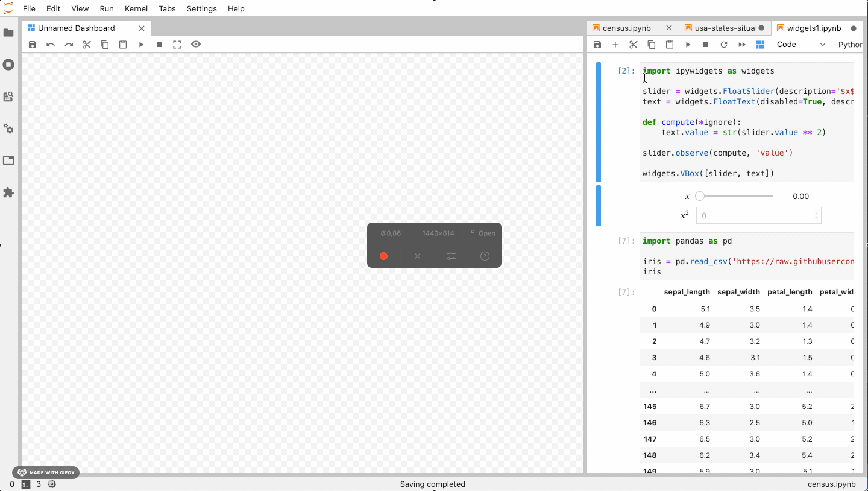Image resolution: width=868 pixels, height=491 pixels.
Task: Click the x squared value field
Action: click(758, 215)
